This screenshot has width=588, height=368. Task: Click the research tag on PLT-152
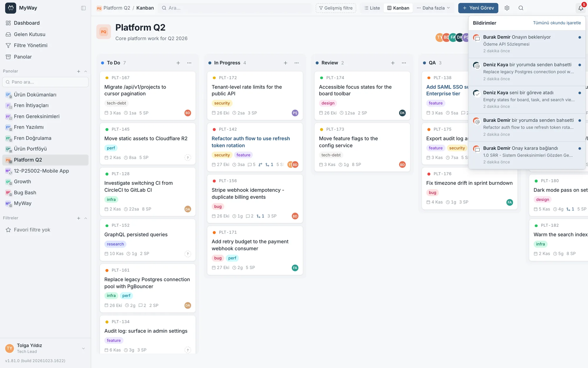click(x=115, y=244)
